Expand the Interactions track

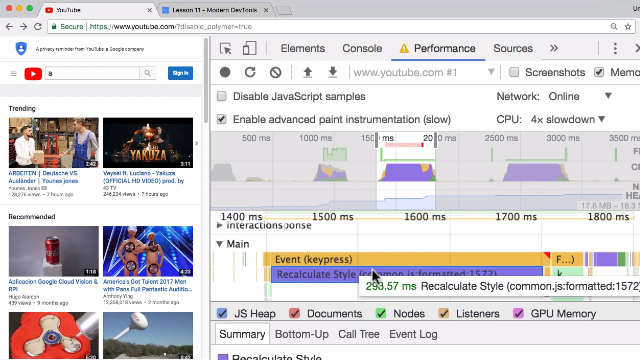[219, 225]
